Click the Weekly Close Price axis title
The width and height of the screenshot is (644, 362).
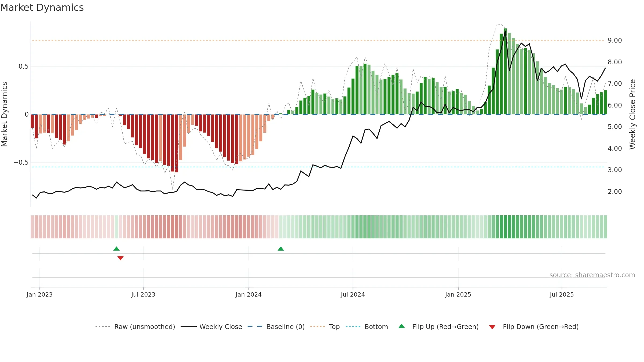click(x=632, y=114)
